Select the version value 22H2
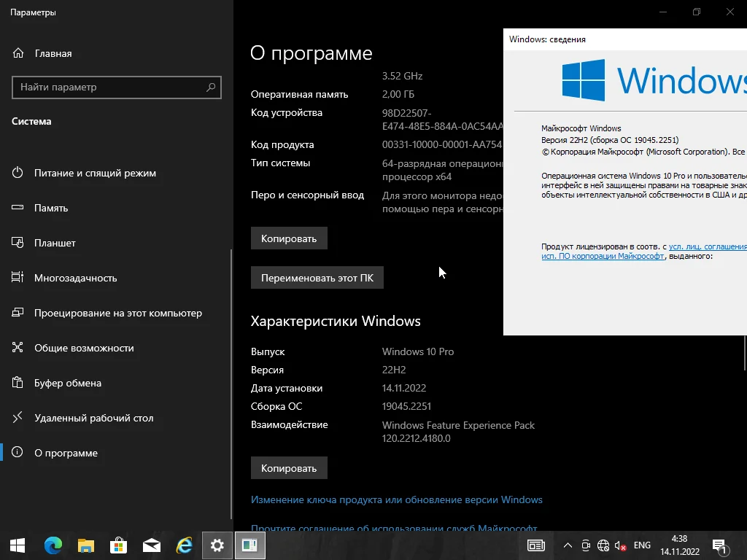Viewport: 747px width, 560px height. tap(394, 370)
